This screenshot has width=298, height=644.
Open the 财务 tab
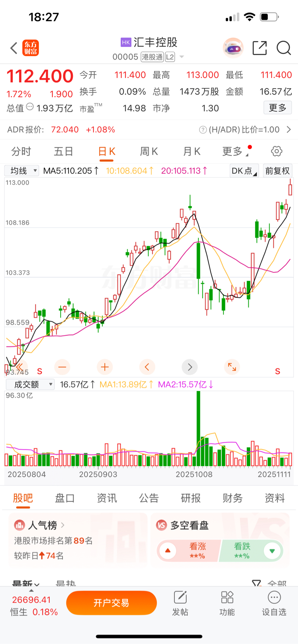(x=233, y=498)
